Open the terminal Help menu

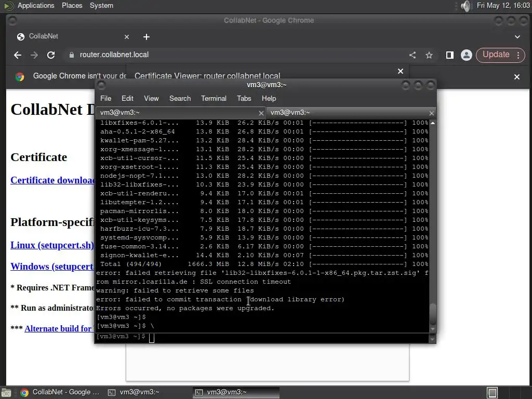(269, 98)
